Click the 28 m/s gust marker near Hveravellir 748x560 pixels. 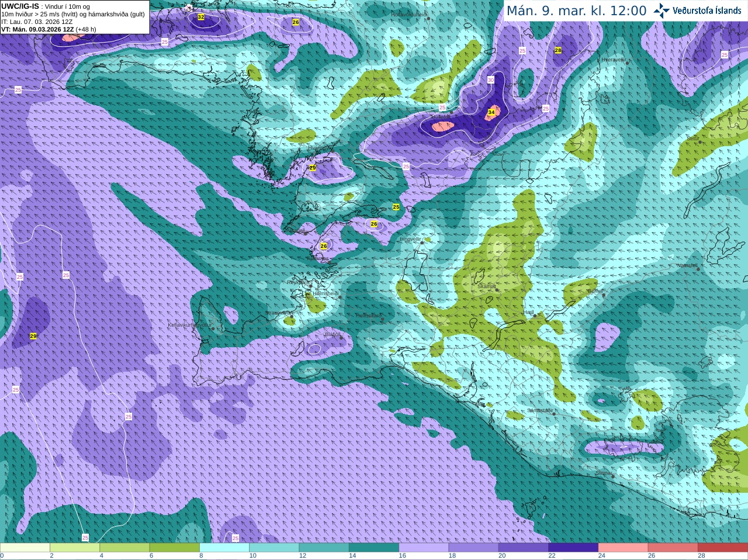click(558, 50)
